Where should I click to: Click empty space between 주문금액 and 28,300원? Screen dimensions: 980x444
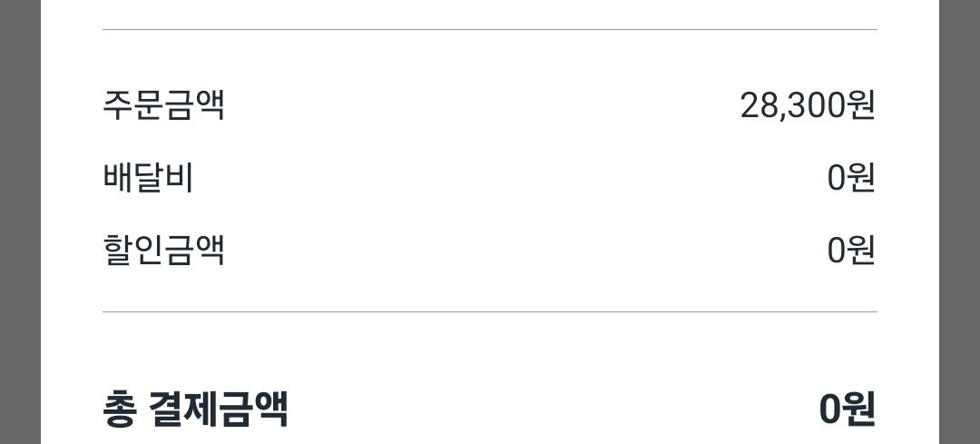pyautogui.click(x=481, y=105)
